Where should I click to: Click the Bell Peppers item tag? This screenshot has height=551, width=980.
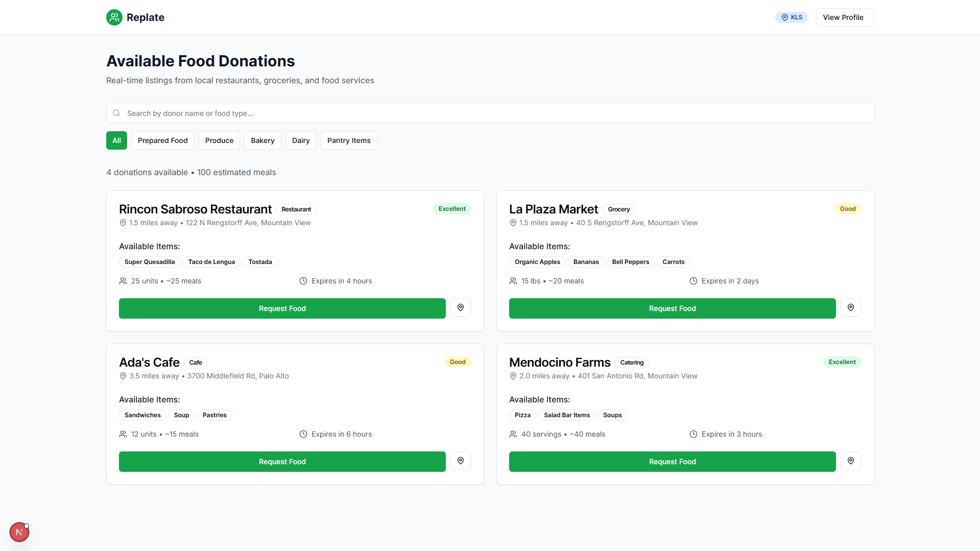[x=631, y=262]
